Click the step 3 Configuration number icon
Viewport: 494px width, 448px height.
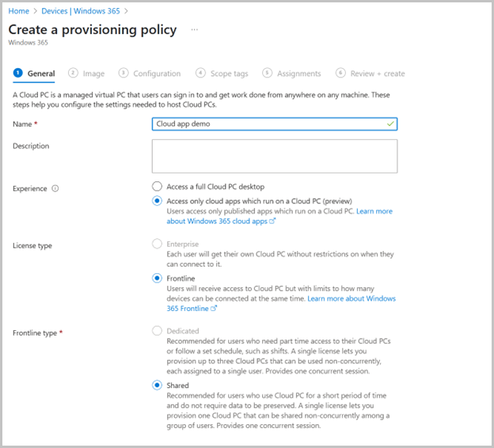tap(123, 73)
